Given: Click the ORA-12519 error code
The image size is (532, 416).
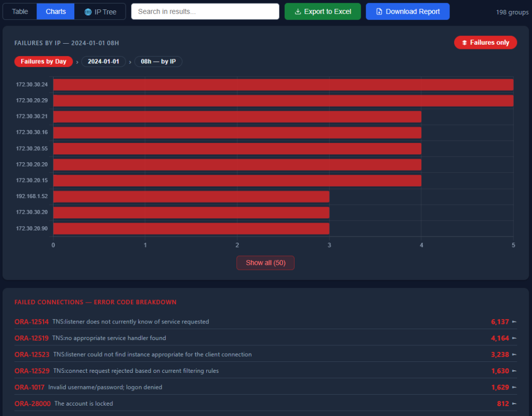Looking at the screenshot, I should 32,338.
